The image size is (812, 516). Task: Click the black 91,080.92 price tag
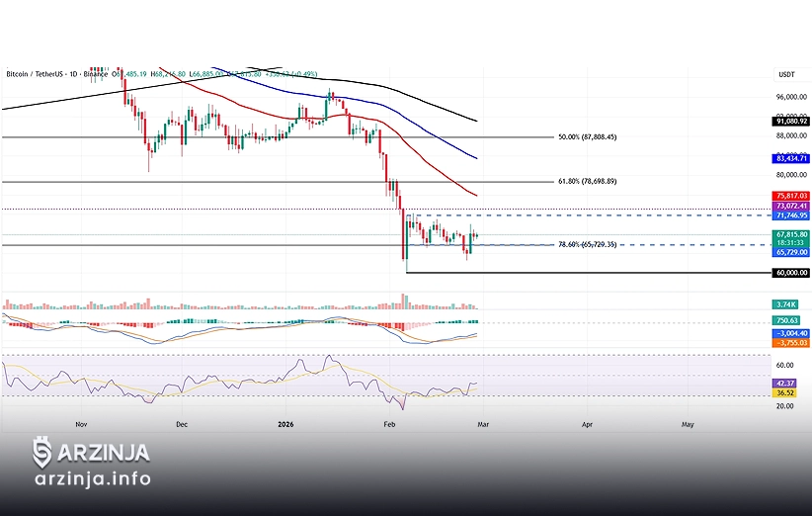[790, 122]
